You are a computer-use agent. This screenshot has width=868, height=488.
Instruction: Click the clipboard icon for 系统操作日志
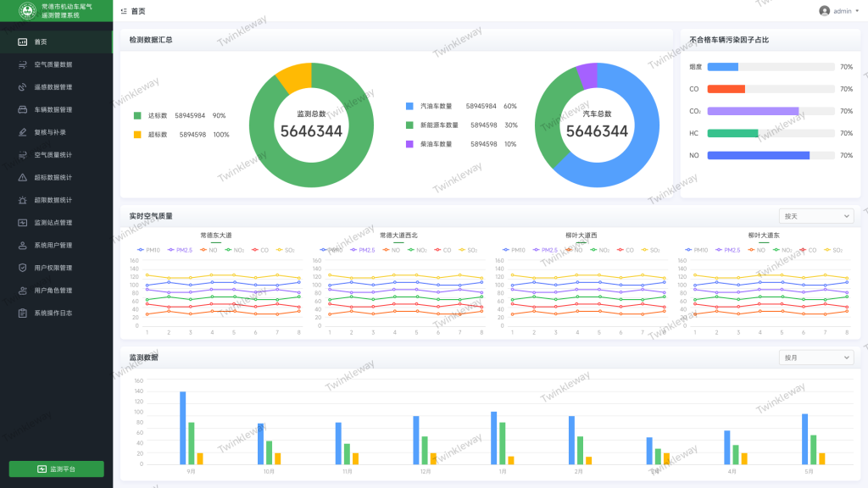click(23, 313)
